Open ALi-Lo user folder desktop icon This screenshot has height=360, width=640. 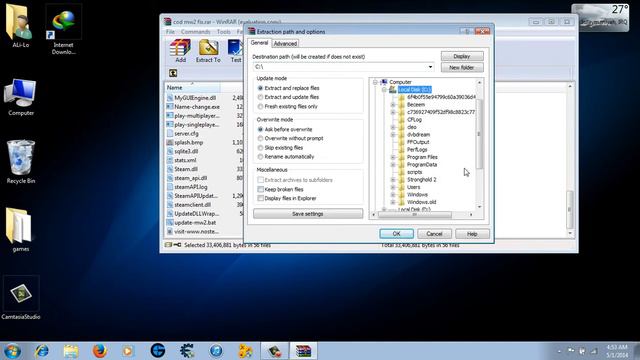[20, 26]
